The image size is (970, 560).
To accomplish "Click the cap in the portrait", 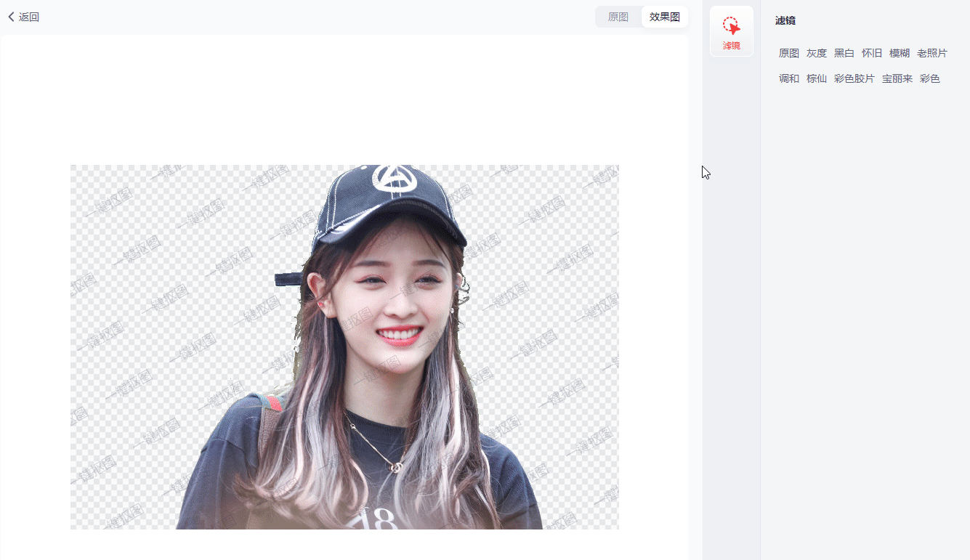I will 389,206.
